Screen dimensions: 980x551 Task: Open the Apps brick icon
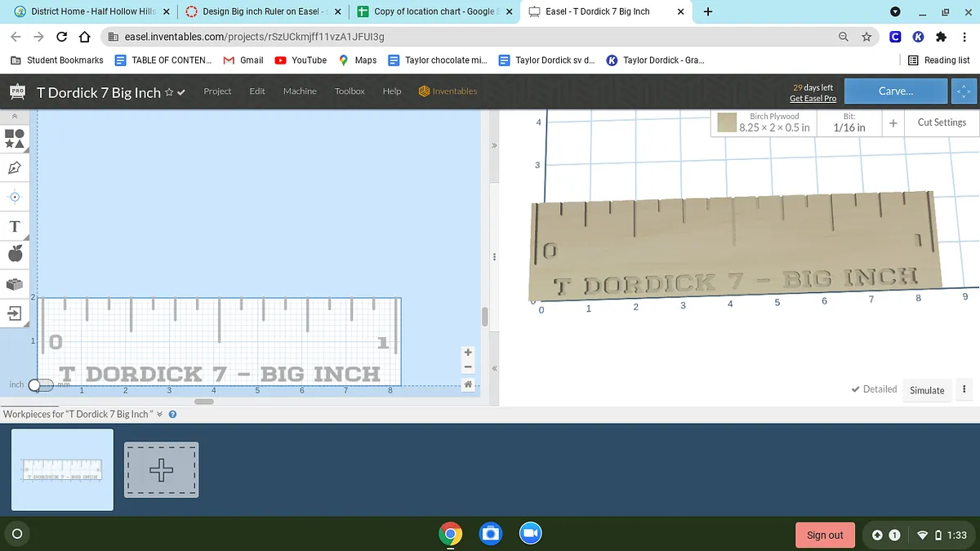pyautogui.click(x=15, y=284)
